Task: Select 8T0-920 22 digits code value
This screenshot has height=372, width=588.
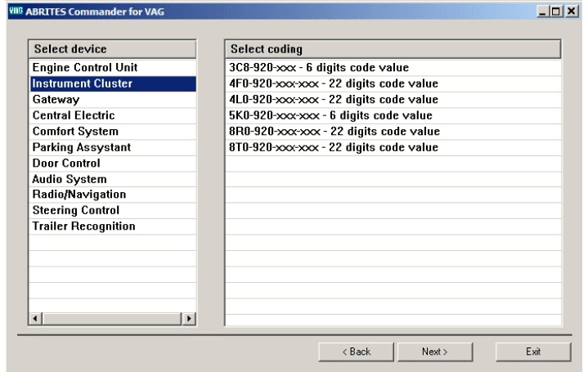Action: (x=334, y=147)
